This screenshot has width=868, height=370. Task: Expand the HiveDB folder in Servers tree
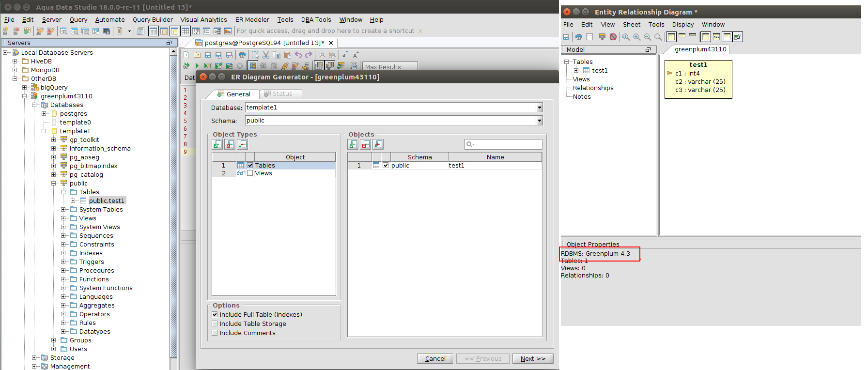15,61
